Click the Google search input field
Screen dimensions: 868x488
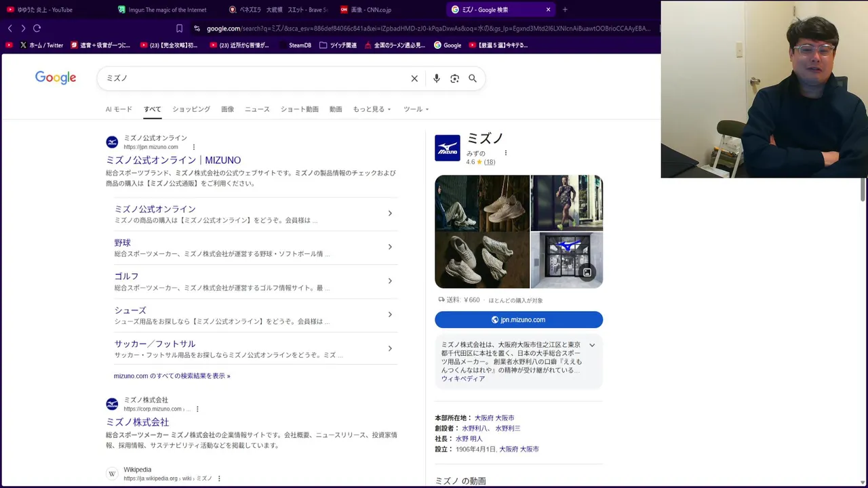[x=254, y=78]
